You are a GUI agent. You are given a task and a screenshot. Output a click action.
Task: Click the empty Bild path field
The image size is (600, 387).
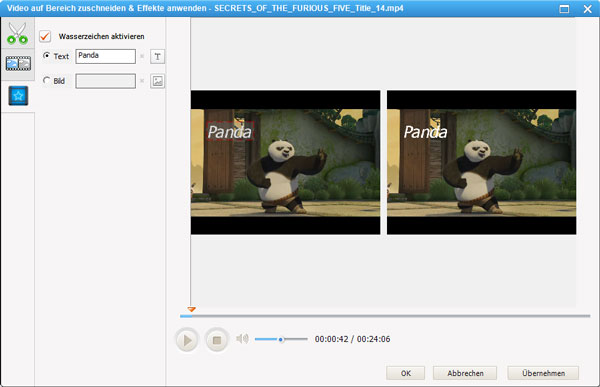tap(105, 81)
